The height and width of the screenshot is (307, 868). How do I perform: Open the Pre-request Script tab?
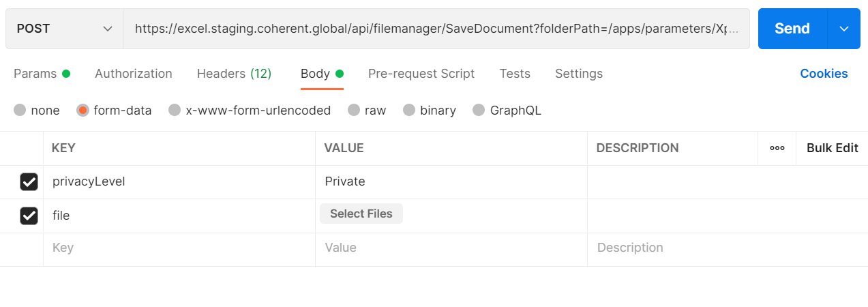(x=421, y=74)
